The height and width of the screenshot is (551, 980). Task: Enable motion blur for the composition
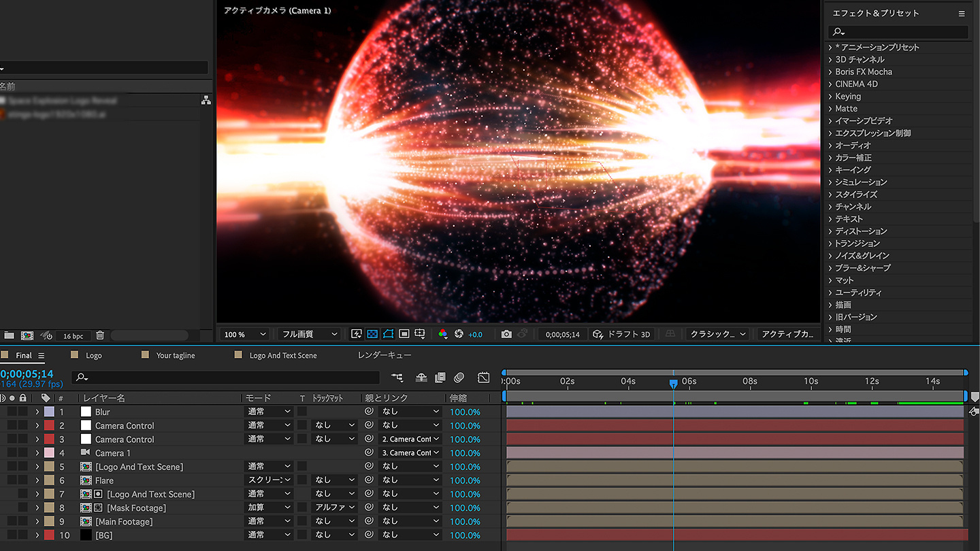[x=459, y=377]
